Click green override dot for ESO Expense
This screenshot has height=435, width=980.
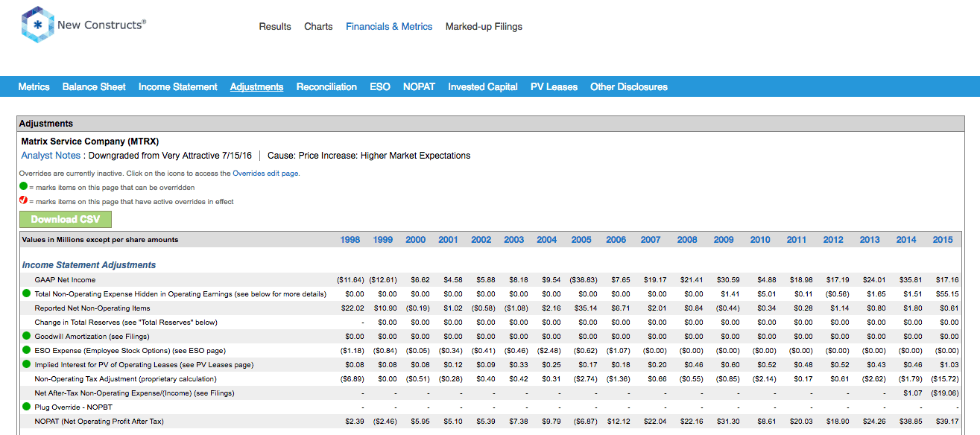click(27, 351)
